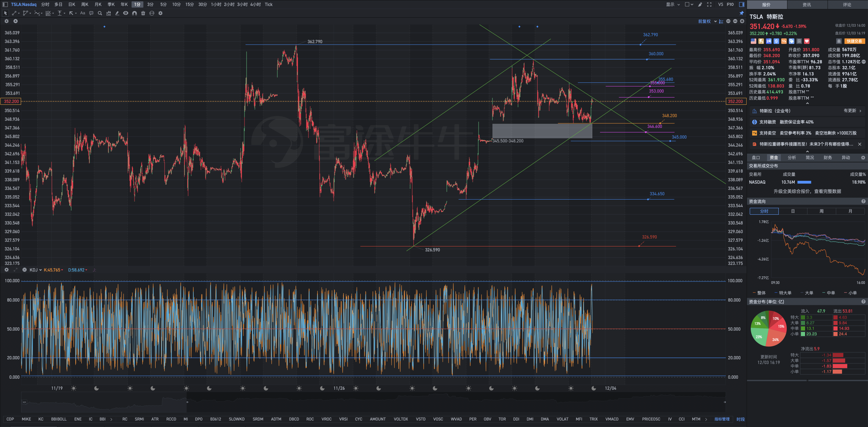
Task: Click the F10 company info button
Action: coord(730,4)
